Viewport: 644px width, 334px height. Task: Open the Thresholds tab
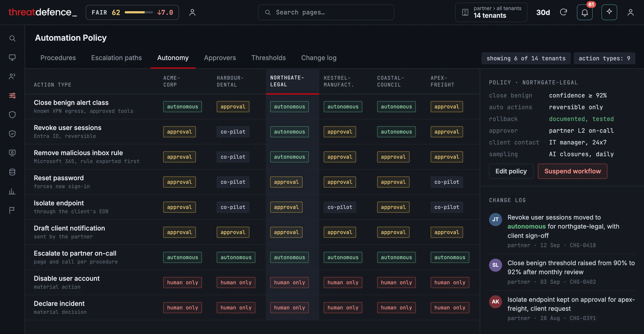tap(269, 58)
